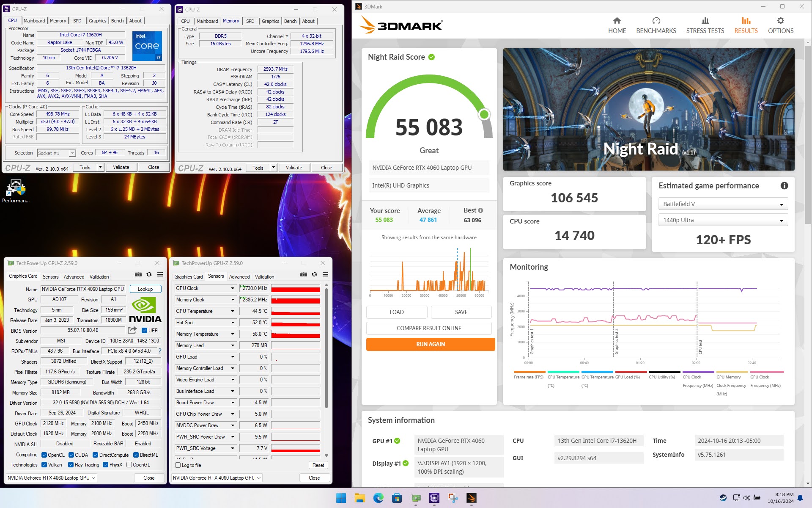The image size is (812, 508).
Task: Click Night Raid benchmark thumbnail image
Action: (649, 109)
